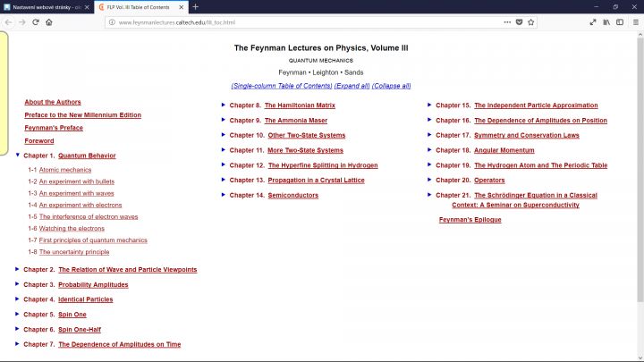Open the Foreword link
This screenshot has width=644, height=362.
pos(39,141)
